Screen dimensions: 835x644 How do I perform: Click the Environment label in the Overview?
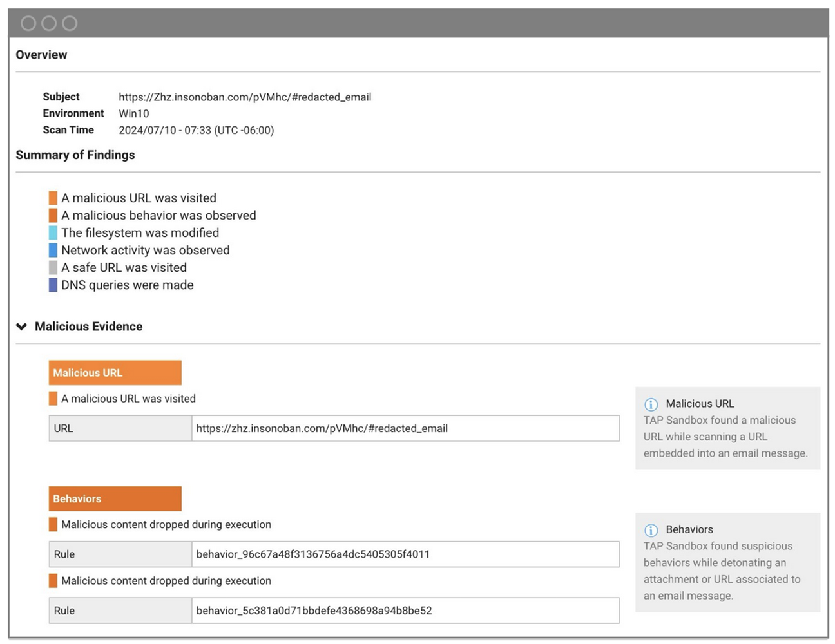(x=73, y=113)
